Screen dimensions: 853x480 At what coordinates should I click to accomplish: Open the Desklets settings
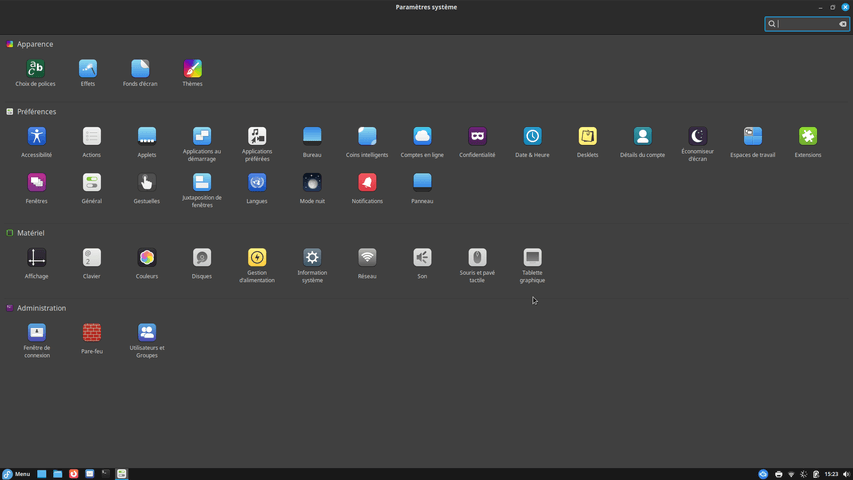pos(588,143)
